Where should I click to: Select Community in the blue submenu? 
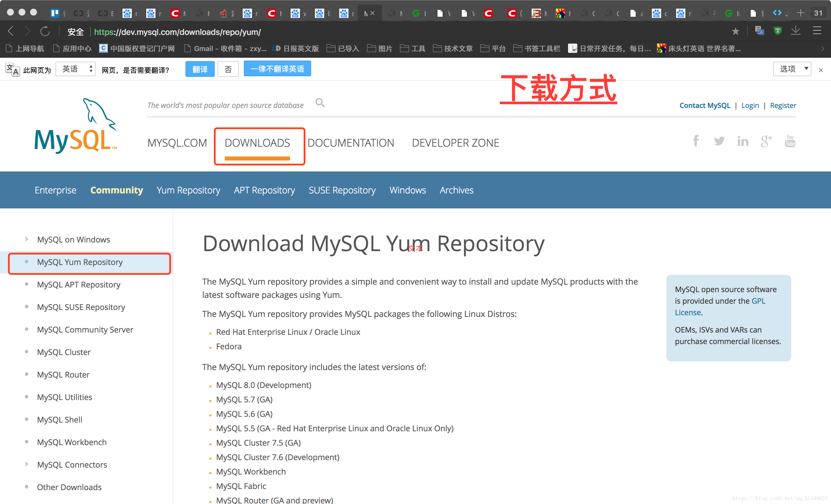tap(117, 190)
